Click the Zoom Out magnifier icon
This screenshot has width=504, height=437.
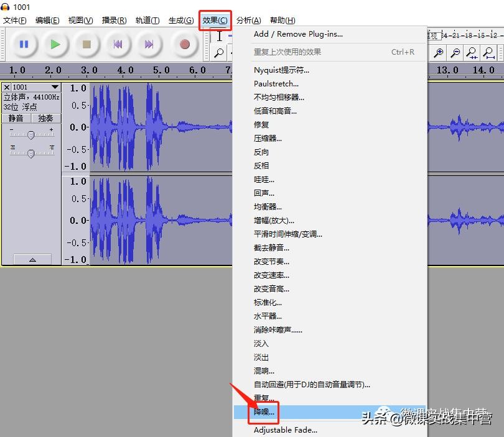[455, 53]
